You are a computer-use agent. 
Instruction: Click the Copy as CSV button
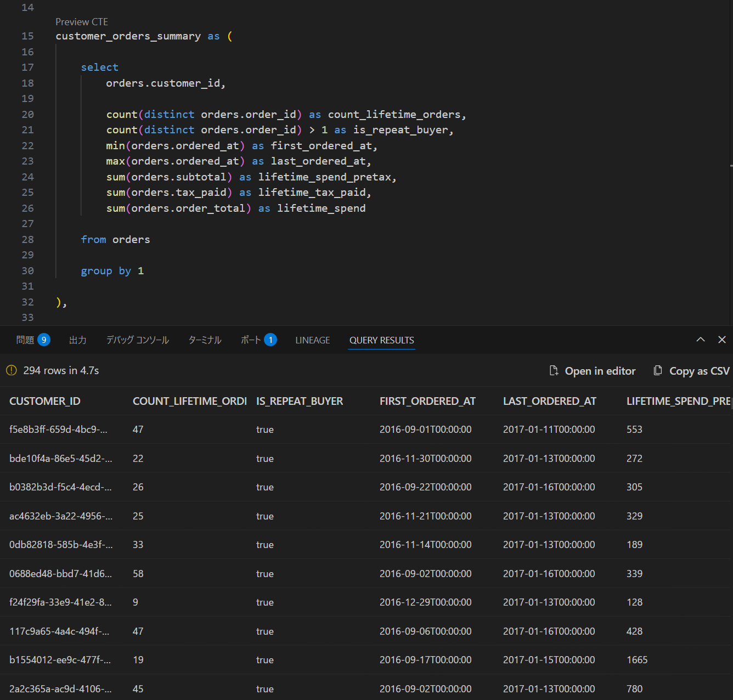pyautogui.click(x=691, y=371)
